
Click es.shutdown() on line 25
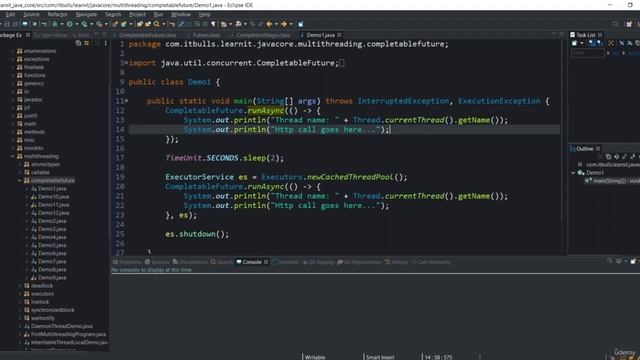click(x=197, y=234)
